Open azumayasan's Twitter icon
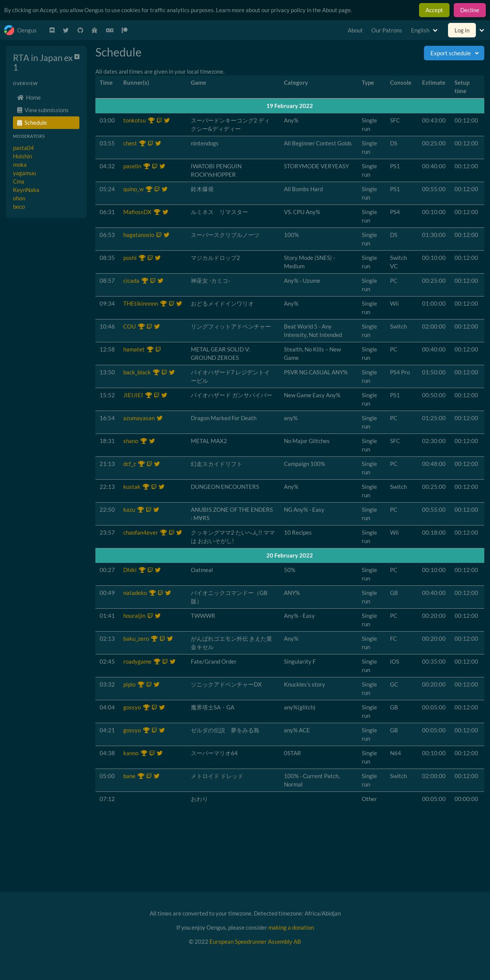This screenshot has width=490, height=980. [x=160, y=418]
